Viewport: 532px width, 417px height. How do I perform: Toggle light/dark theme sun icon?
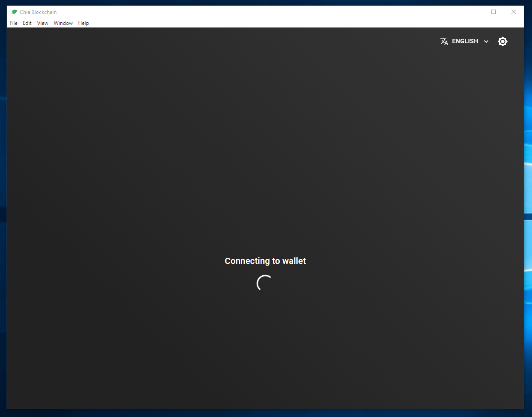[x=503, y=41]
